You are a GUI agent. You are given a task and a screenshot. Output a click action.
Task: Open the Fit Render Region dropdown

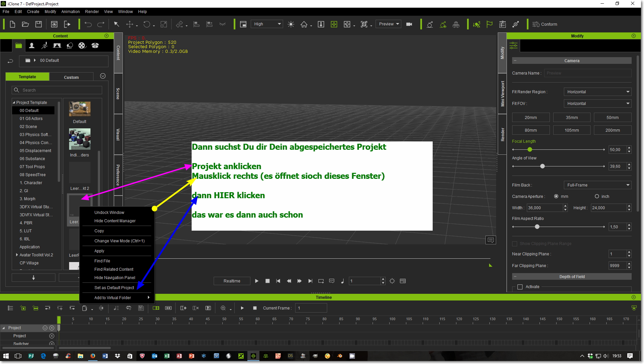tap(598, 92)
